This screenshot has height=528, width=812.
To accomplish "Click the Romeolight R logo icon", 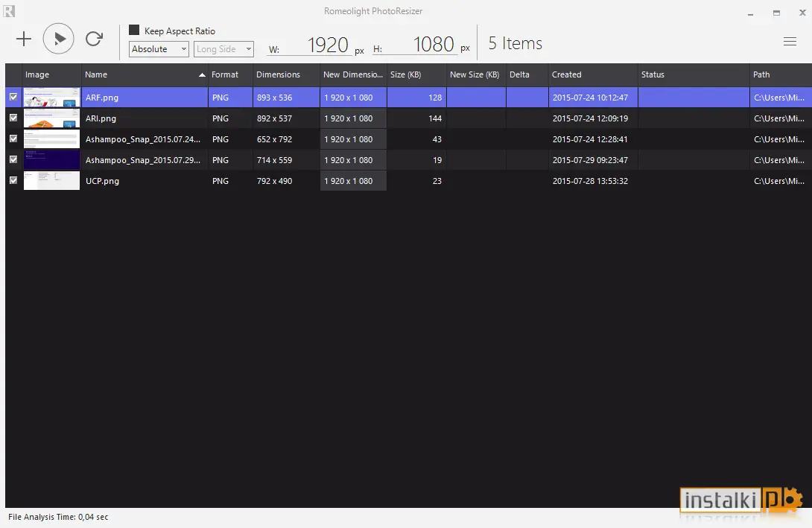I will tap(9, 10).
